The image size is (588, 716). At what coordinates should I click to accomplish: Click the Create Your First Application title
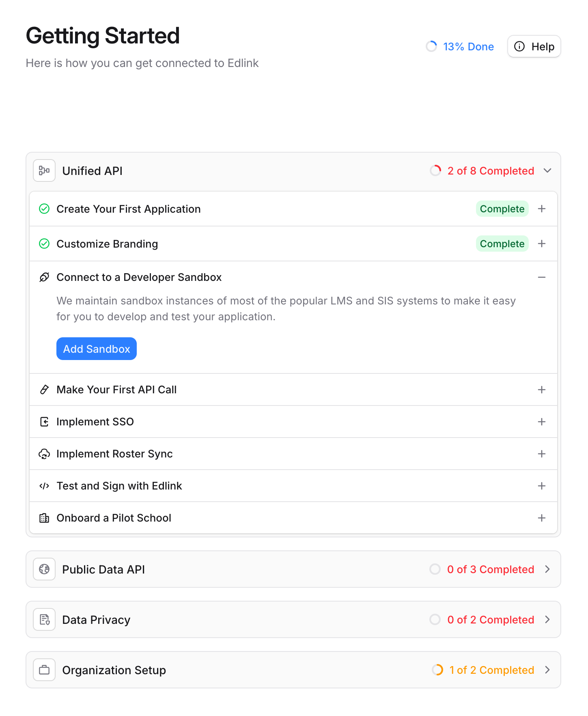[129, 209]
